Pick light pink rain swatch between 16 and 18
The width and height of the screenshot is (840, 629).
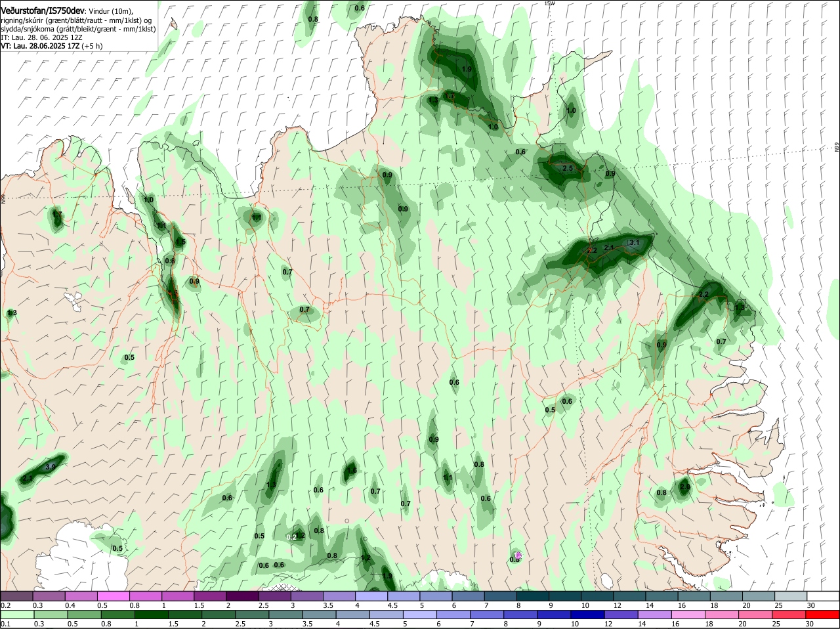(x=688, y=615)
